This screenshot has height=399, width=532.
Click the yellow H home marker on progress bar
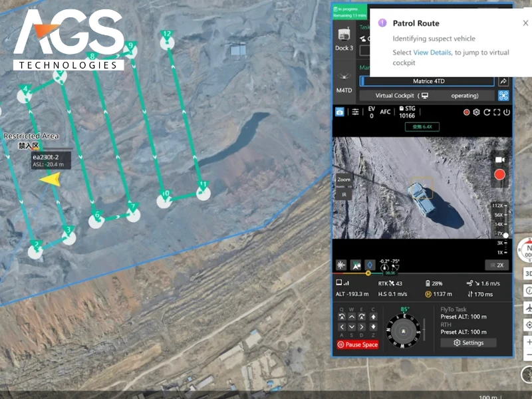coord(368,273)
